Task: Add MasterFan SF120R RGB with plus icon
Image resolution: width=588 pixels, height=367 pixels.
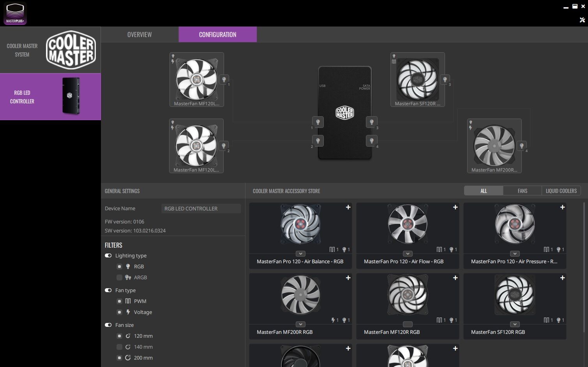Action: click(562, 278)
